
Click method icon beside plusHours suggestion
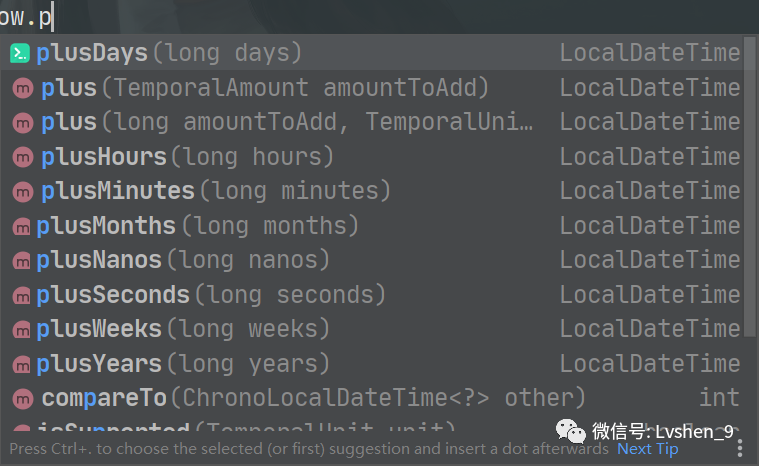(x=22, y=158)
